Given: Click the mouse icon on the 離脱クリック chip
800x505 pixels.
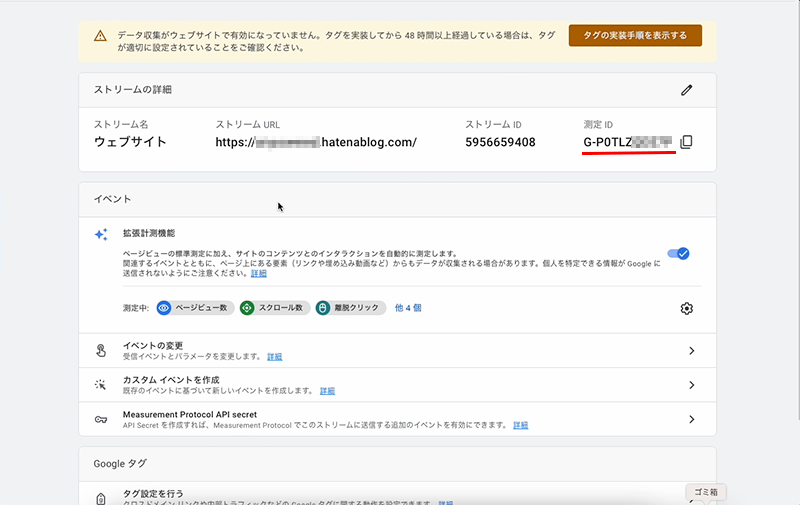Looking at the screenshot, I should (322, 308).
